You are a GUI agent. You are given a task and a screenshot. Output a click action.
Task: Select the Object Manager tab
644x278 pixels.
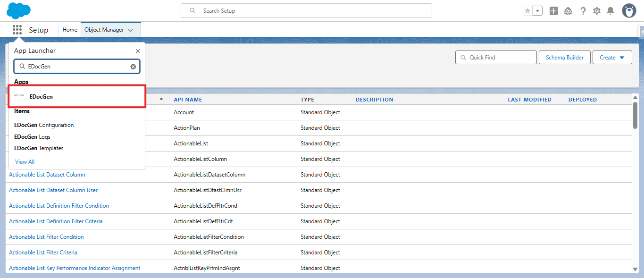[104, 30]
